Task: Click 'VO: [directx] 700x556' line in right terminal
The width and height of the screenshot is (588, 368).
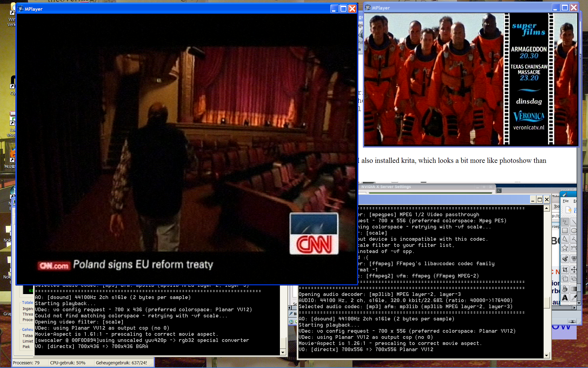Action: point(366,350)
